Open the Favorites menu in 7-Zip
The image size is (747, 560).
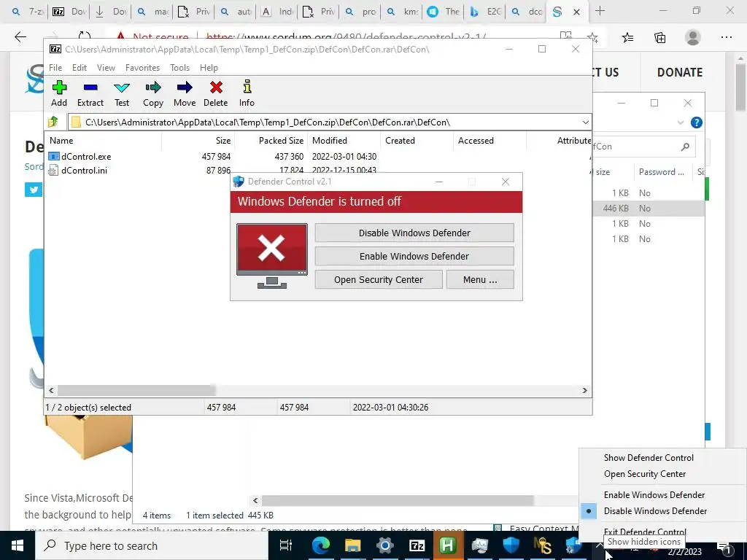coord(142,68)
